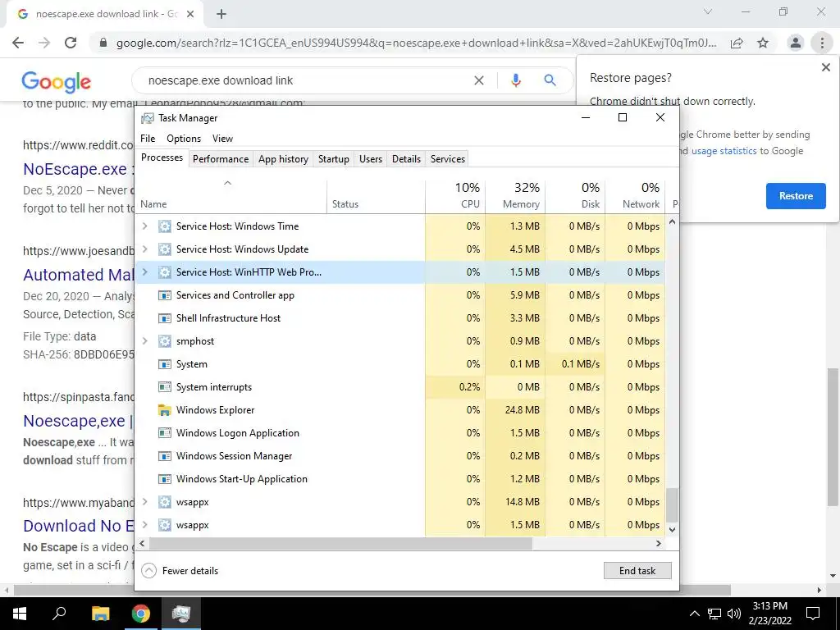Click the Task Manager horizontal scrollbar thumb
Image resolution: width=840 pixels, height=630 pixels.
pos(340,543)
